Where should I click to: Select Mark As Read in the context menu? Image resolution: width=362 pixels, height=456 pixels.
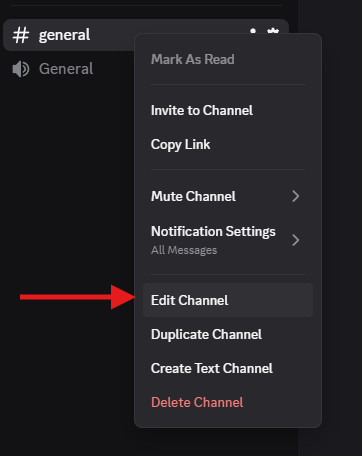coord(193,59)
